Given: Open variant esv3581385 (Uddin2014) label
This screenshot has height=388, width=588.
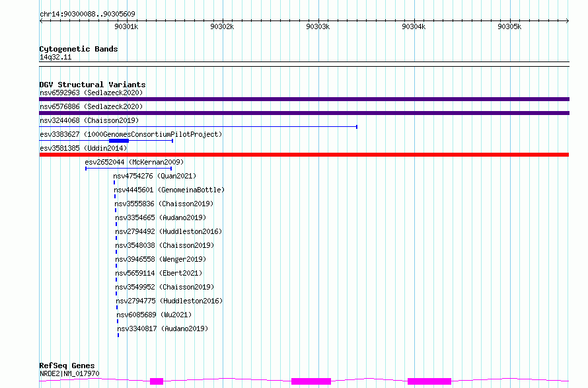Looking at the screenshot, I should point(83,148).
